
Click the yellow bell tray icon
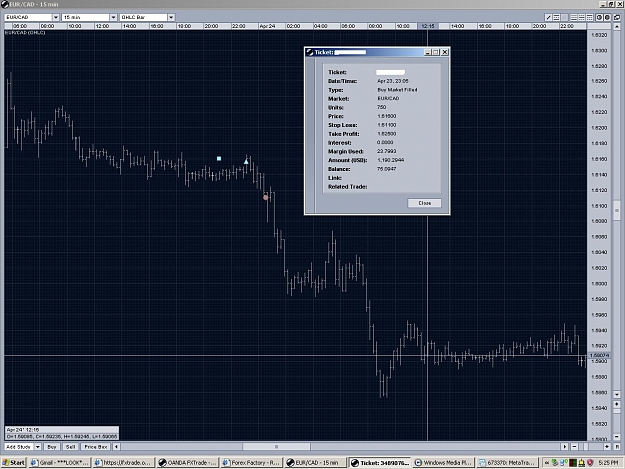pyautogui.click(x=582, y=463)
